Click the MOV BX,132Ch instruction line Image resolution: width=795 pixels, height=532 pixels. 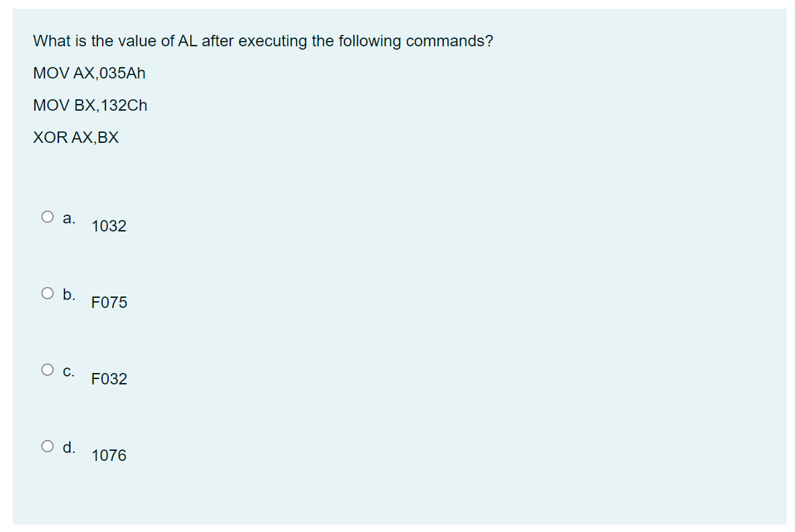click(90, 105)
